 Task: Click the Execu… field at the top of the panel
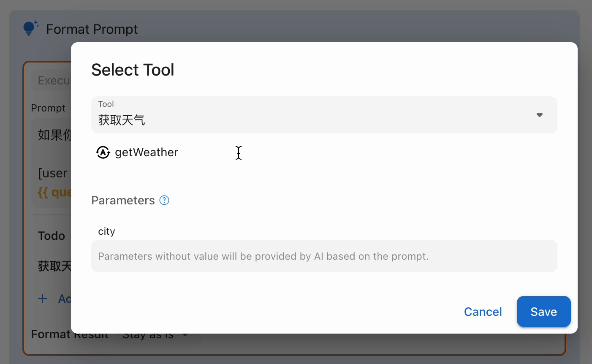click(53, 80)
